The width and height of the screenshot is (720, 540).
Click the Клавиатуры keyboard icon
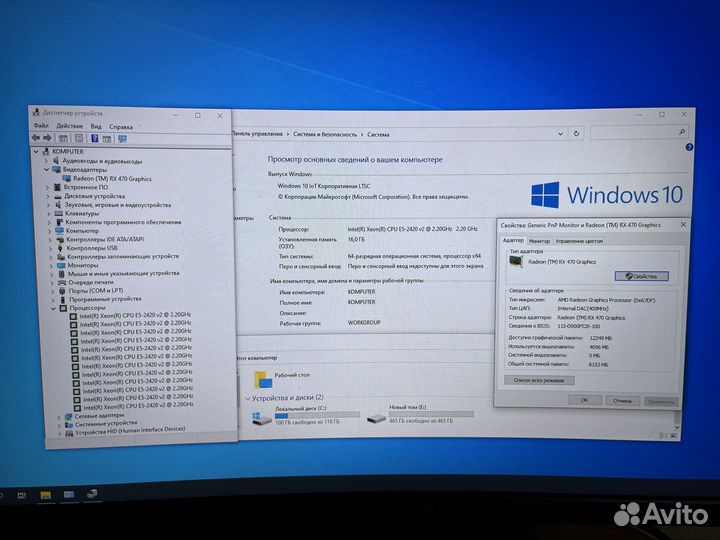tap(58, 213)
